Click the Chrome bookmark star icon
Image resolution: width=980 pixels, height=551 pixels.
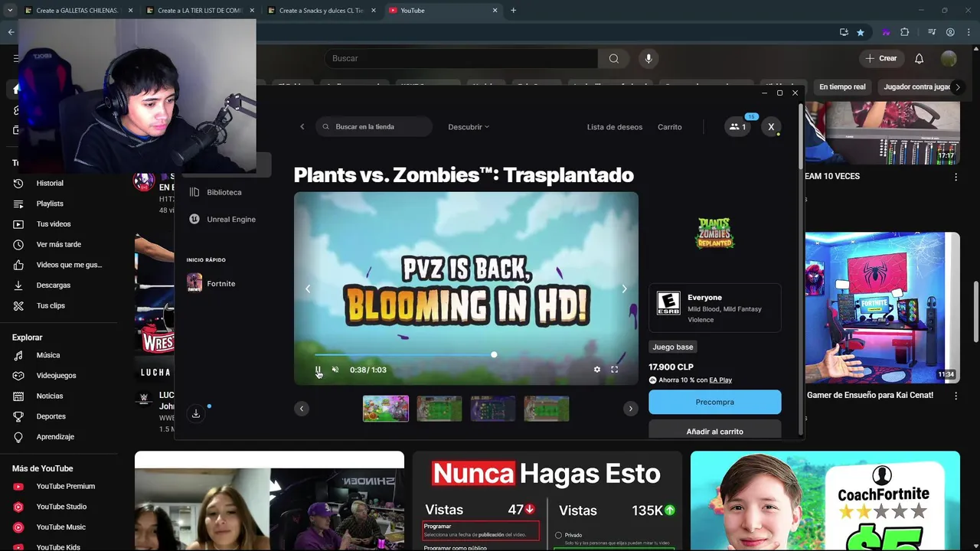coord(861,32)
